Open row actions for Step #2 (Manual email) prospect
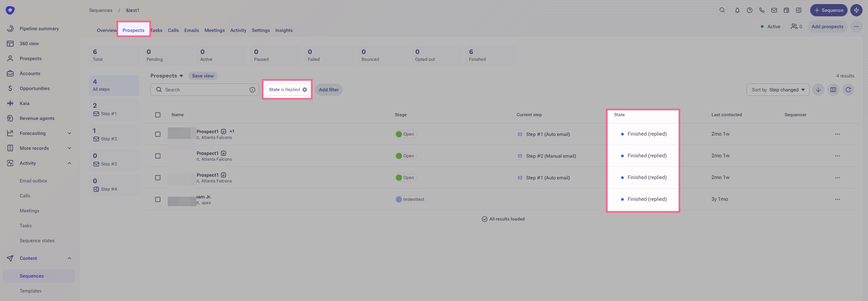868x301 pixels. point(837,156)
